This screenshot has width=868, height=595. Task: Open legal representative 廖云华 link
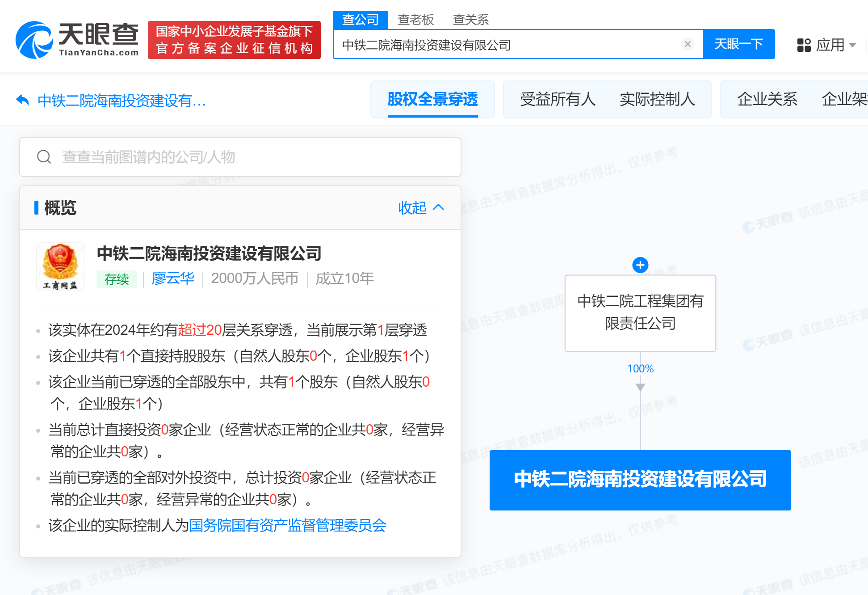click(173, 279)
